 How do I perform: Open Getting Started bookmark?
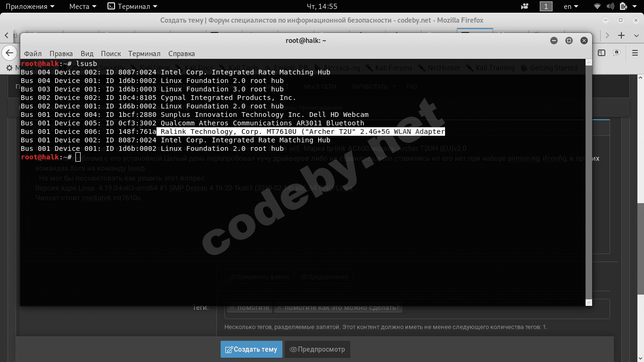point(549,68)
